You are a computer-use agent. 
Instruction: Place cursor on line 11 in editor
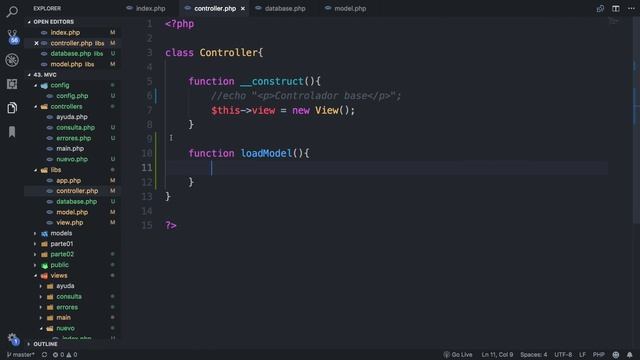387,168
